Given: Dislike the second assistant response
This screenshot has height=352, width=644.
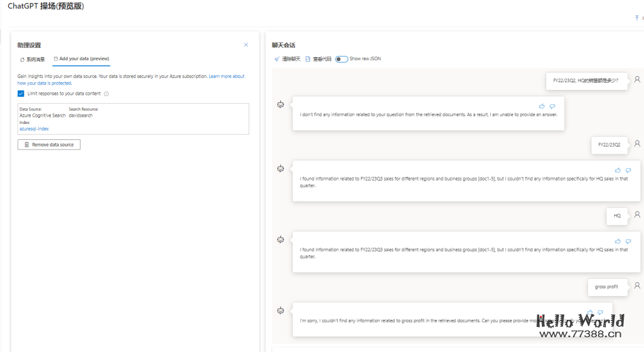Looking at the screenshot, I should coord(628,170).
